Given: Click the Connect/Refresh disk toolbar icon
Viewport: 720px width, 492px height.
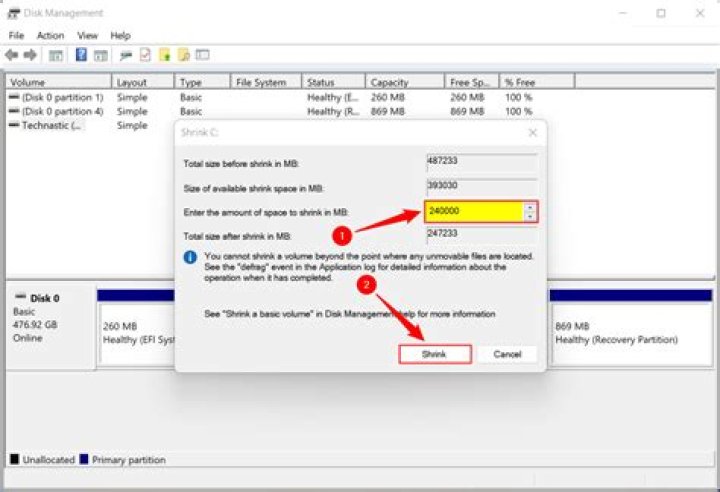Looking at the screenshot, I should 126,55.
